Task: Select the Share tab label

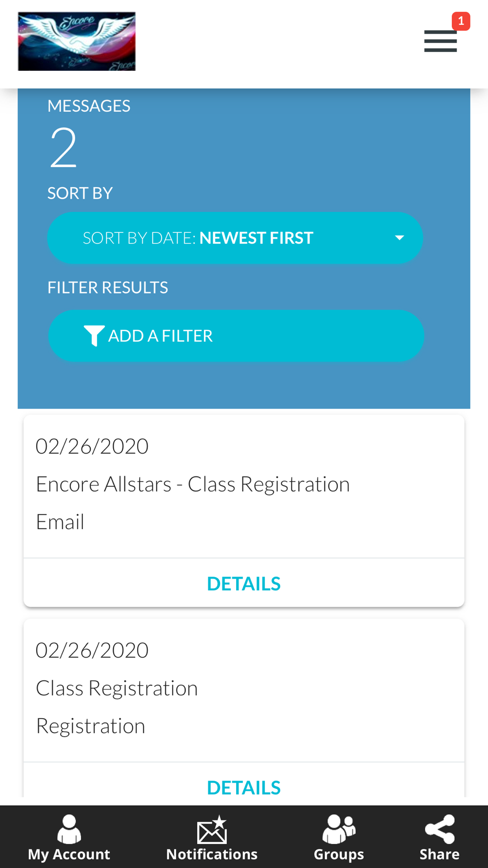Action: 440,854
